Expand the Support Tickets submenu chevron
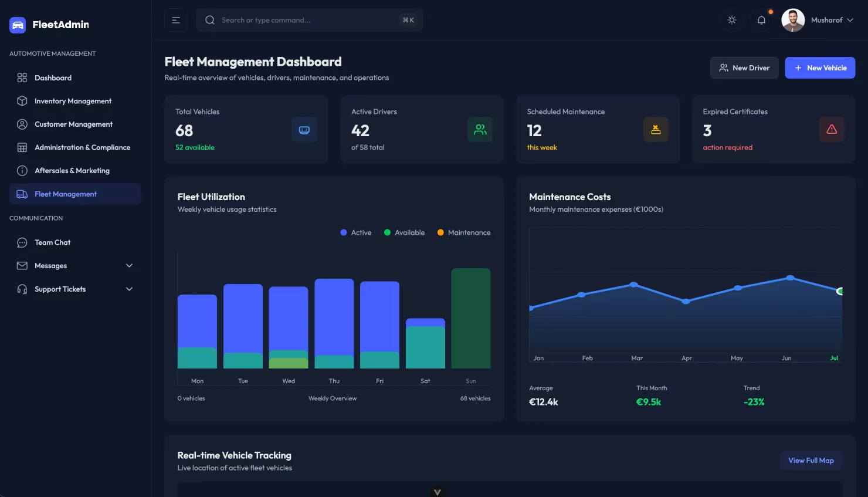This screenshot has height=497, width=868. [x=130, y=289]
